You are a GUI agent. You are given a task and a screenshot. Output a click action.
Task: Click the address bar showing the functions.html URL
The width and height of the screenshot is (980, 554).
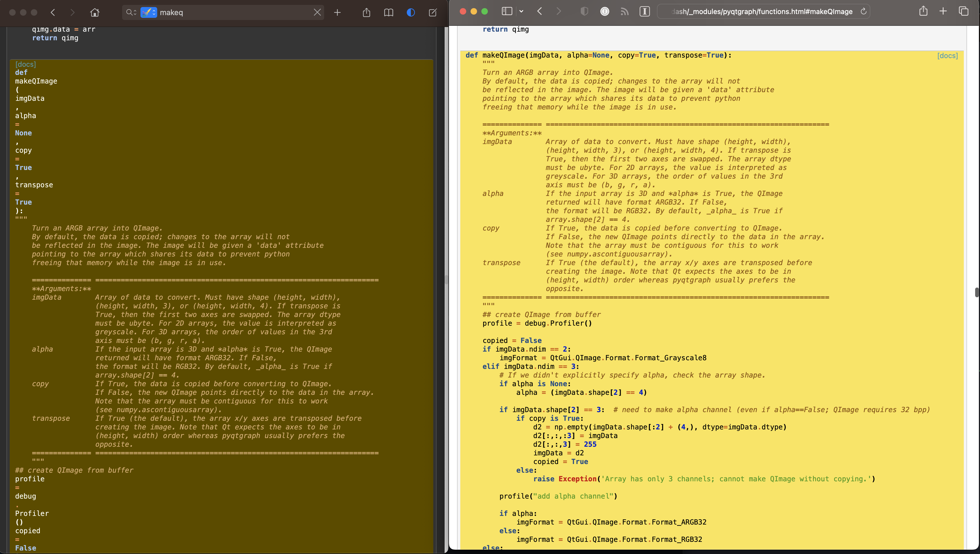coord(761,11)
